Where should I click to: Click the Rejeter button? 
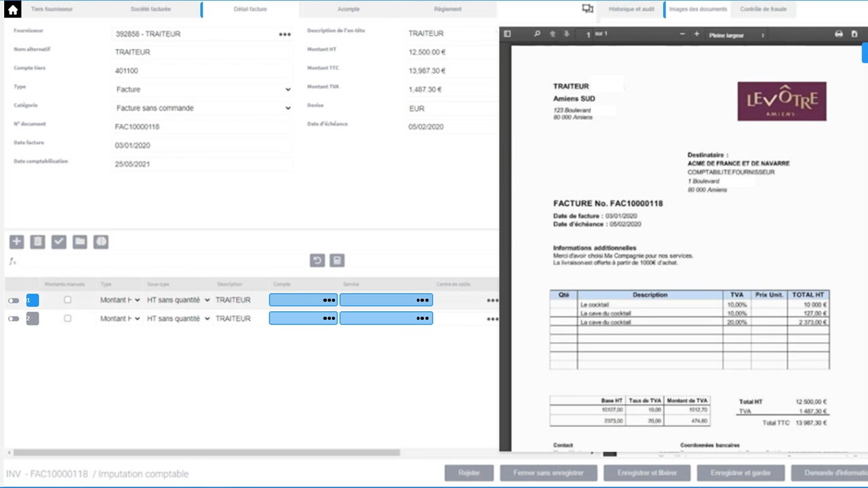click(x=469, y=473)
